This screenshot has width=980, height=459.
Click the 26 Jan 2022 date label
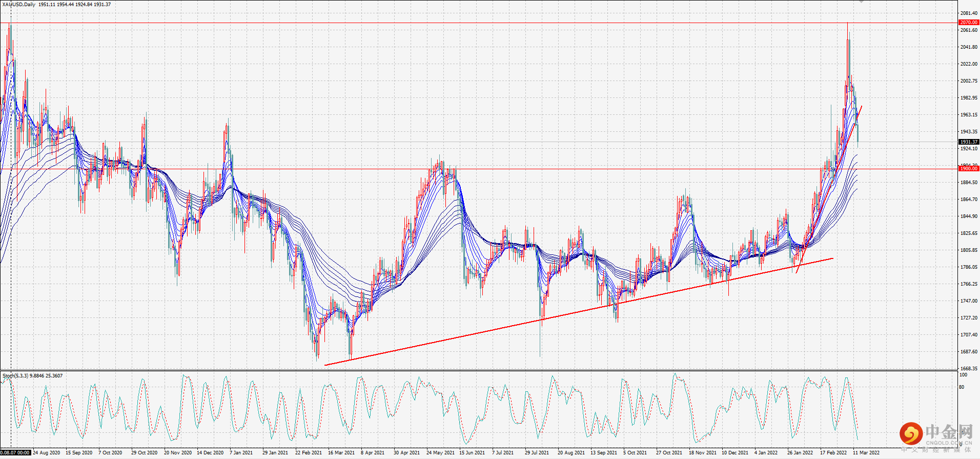tap(800, 453)
